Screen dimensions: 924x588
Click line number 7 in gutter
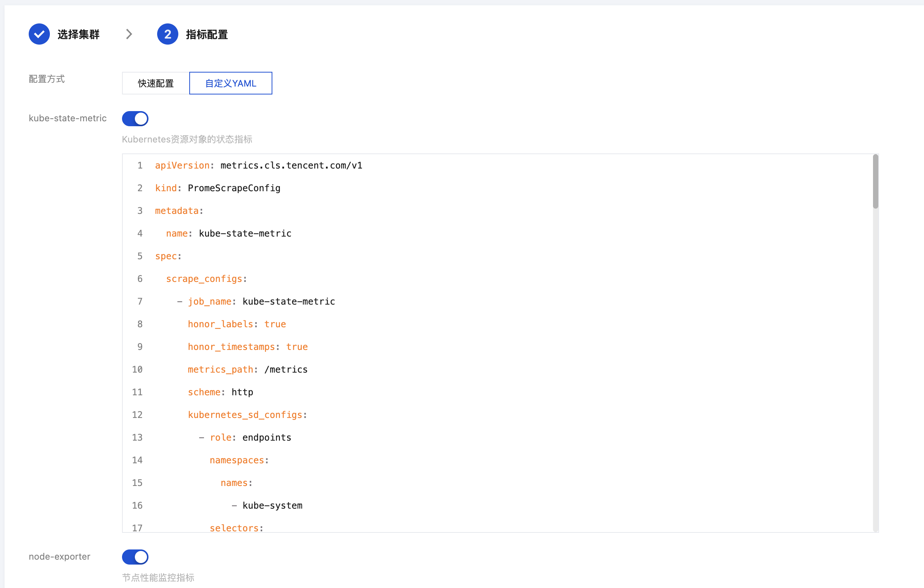point(140,302)
